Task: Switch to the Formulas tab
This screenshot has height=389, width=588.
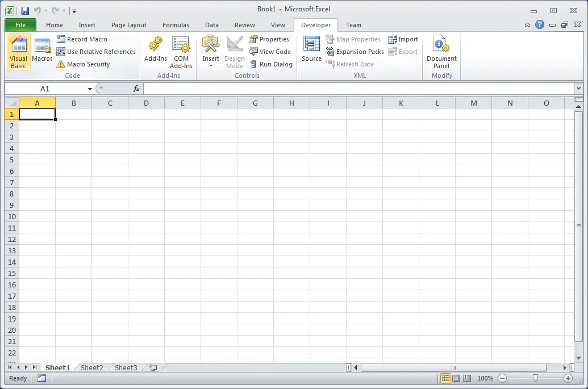Action: (x=176, y=25)
